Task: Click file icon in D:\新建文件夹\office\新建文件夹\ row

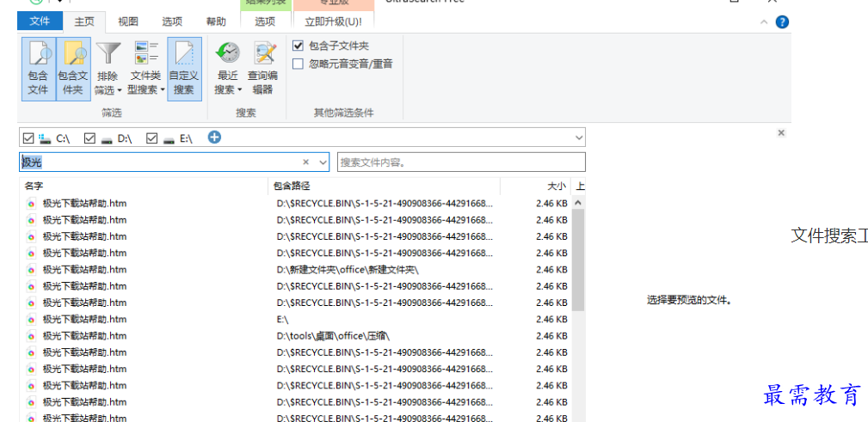Action: pyautogui.click(x=31, y=269)
